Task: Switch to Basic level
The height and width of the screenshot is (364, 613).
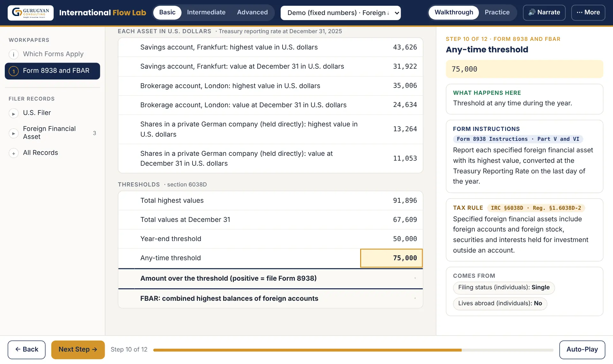Action: (167, 12)
